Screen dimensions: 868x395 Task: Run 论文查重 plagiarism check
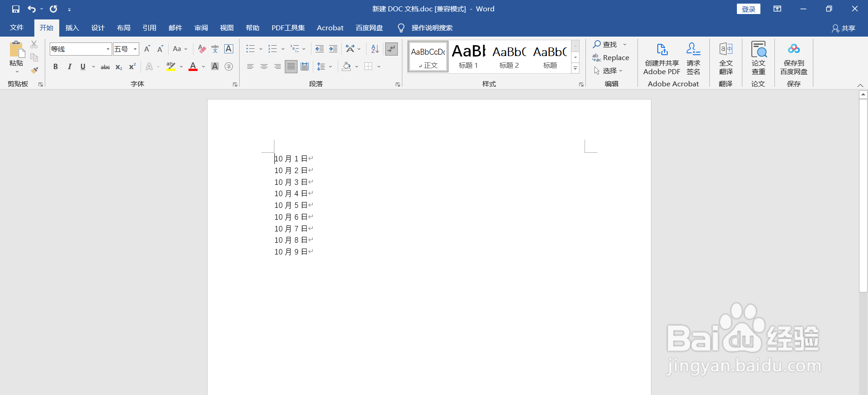pyautogui.click(x=758, y=59)
